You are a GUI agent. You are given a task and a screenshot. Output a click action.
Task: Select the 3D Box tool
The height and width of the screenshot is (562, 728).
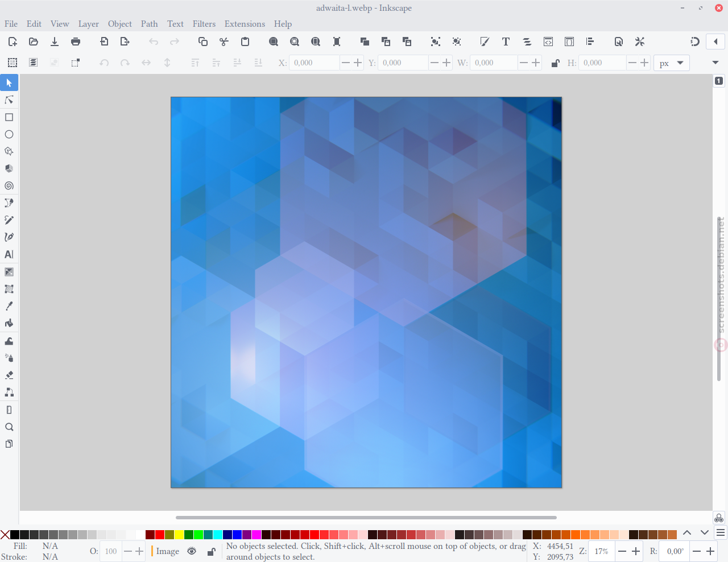9,168
